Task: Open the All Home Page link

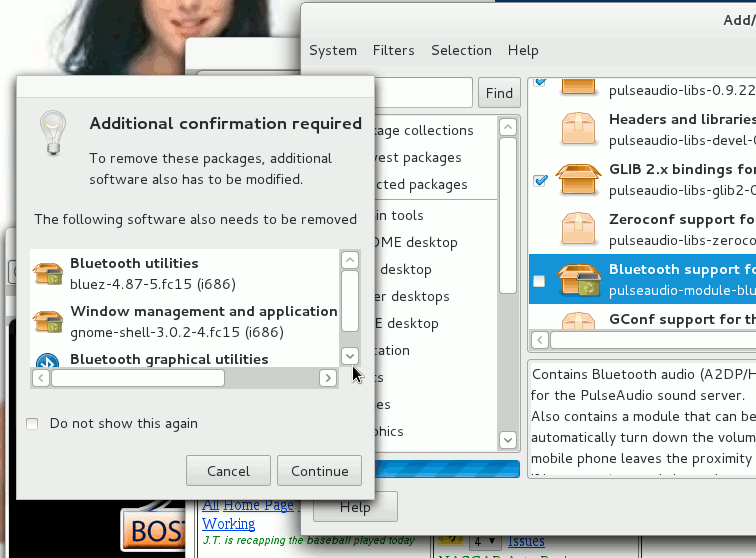Action: (x=248, y=505)
